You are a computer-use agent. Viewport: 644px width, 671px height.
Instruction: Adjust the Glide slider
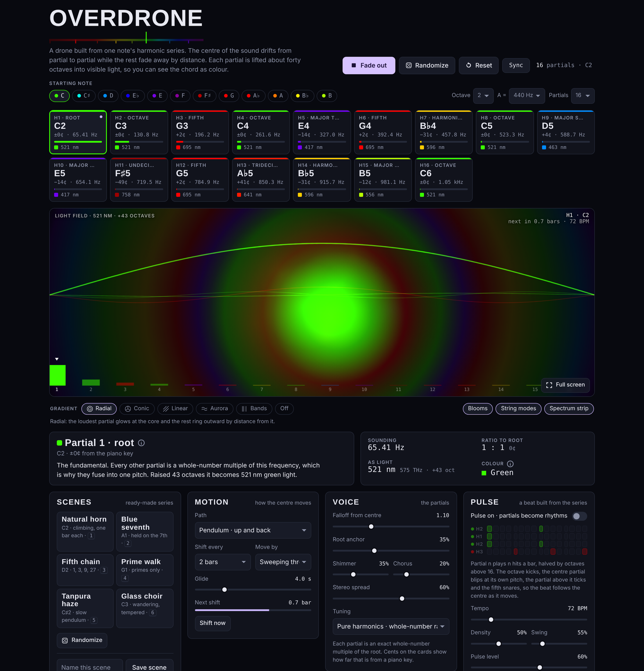(x=253, y=590)
